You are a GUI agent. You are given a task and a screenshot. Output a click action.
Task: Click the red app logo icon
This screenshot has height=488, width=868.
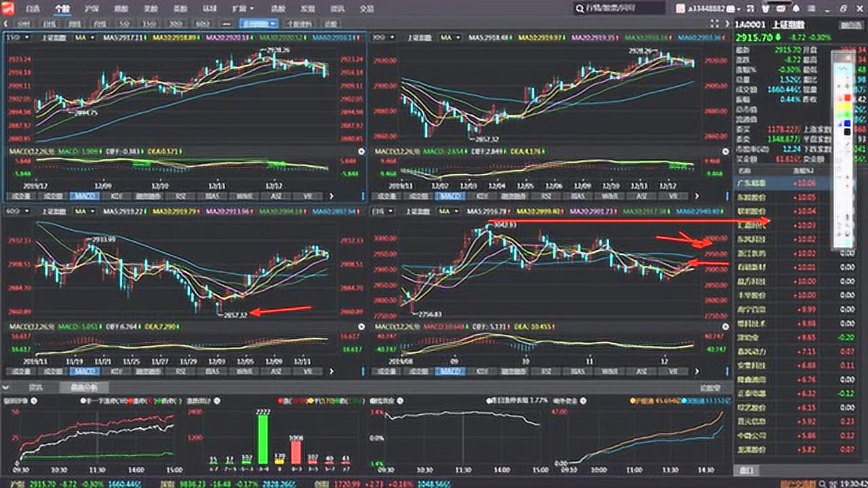[x=7, y=8]
